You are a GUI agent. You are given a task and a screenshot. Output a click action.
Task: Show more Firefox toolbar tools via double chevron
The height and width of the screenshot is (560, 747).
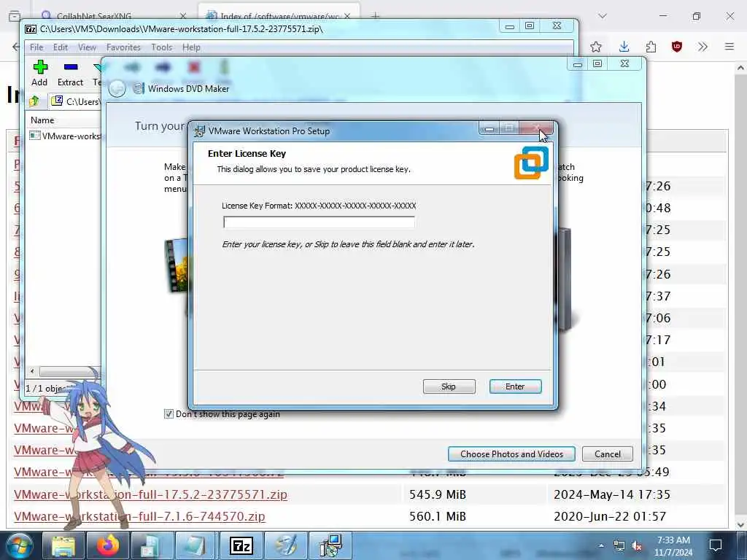(x=703, y=47)
